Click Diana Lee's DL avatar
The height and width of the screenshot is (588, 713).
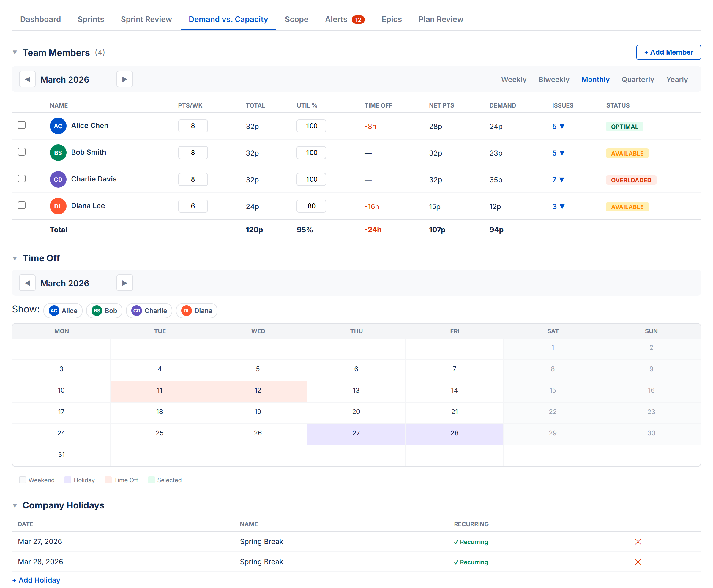[x=58, y=206]
